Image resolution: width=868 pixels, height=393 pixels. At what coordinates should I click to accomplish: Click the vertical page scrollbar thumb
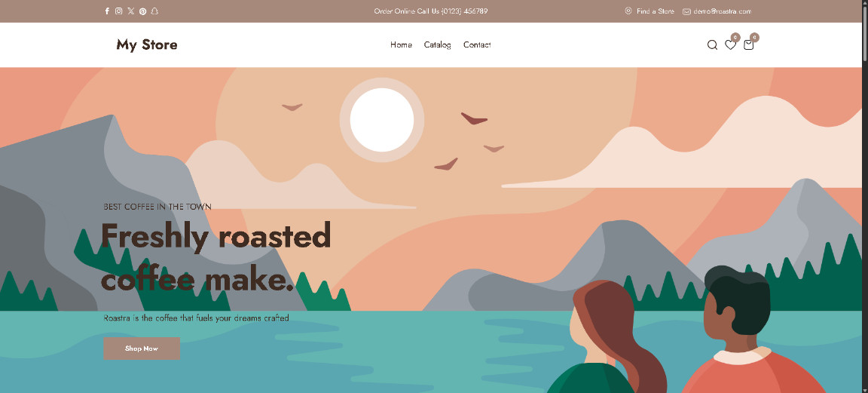865,30
